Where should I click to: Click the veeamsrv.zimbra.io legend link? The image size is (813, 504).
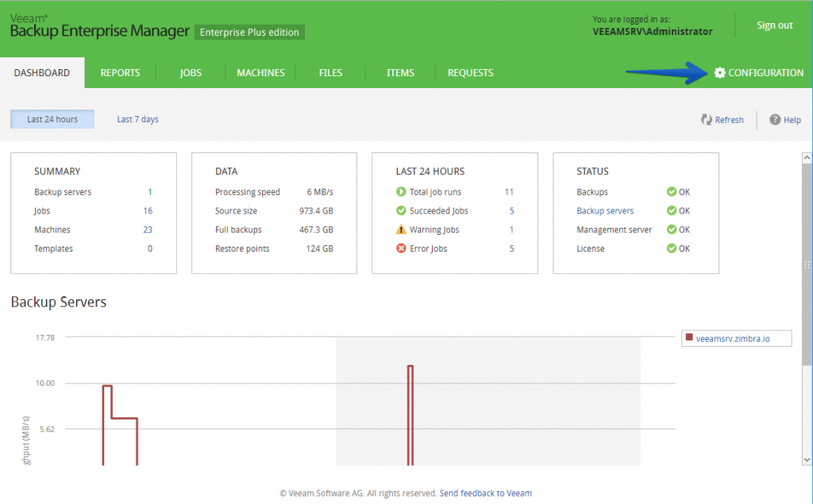(x=733, y=339)
